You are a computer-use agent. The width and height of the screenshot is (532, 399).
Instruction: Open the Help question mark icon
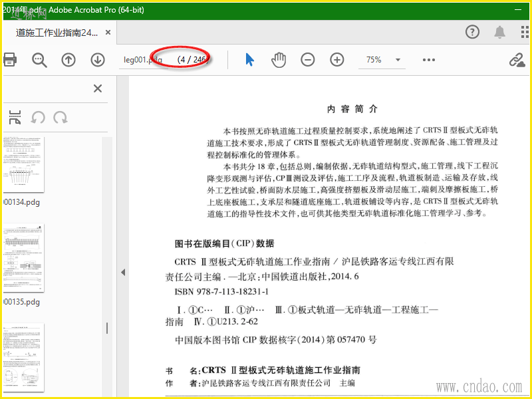pyautogui.click(x=472, y=32)
